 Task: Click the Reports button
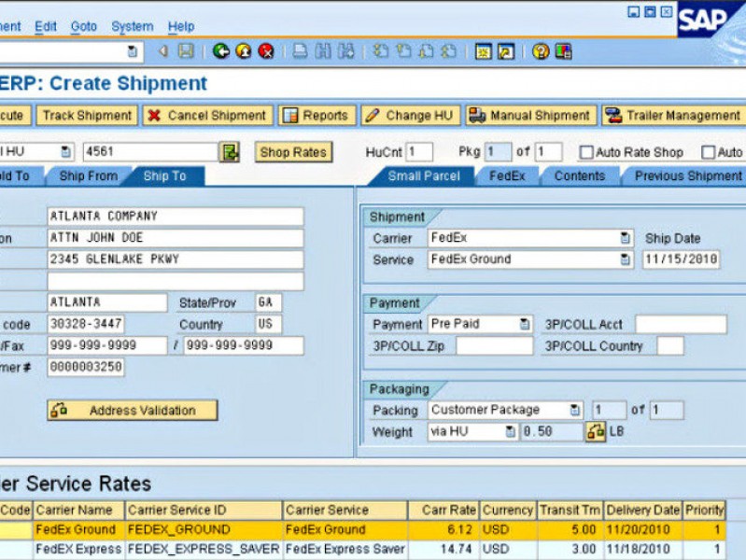tap(317, 116)
